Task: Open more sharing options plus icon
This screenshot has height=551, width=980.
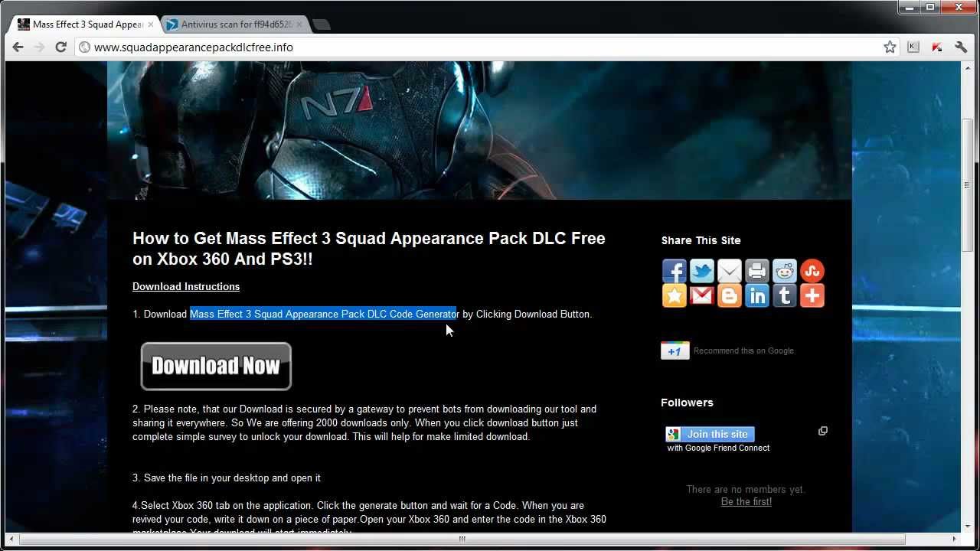Action: [x=812, y=295]
